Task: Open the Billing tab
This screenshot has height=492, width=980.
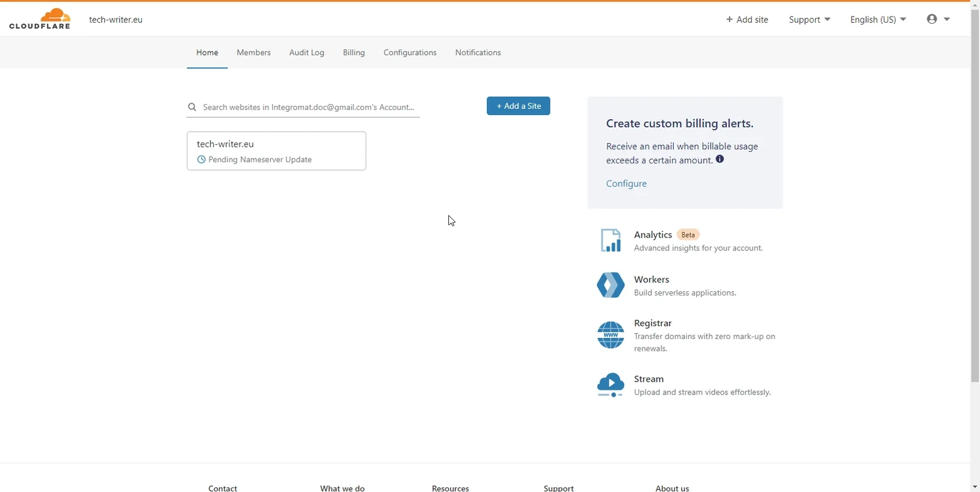Action: (x=354, y=53)
